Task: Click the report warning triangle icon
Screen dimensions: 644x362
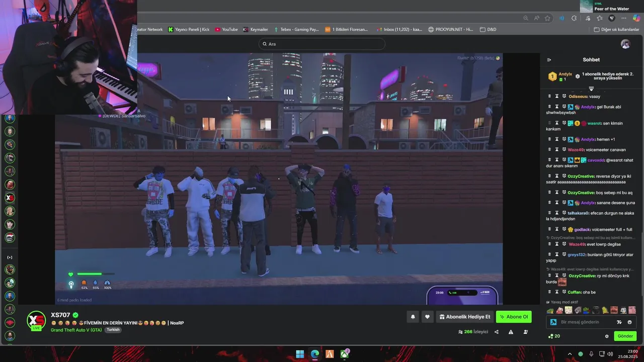Action: [511, 332]
